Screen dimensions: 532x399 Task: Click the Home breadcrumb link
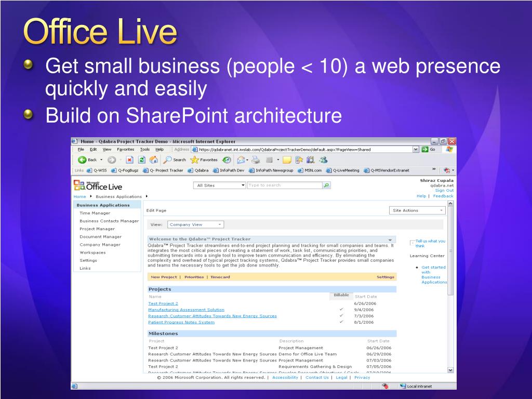[79, 196]
